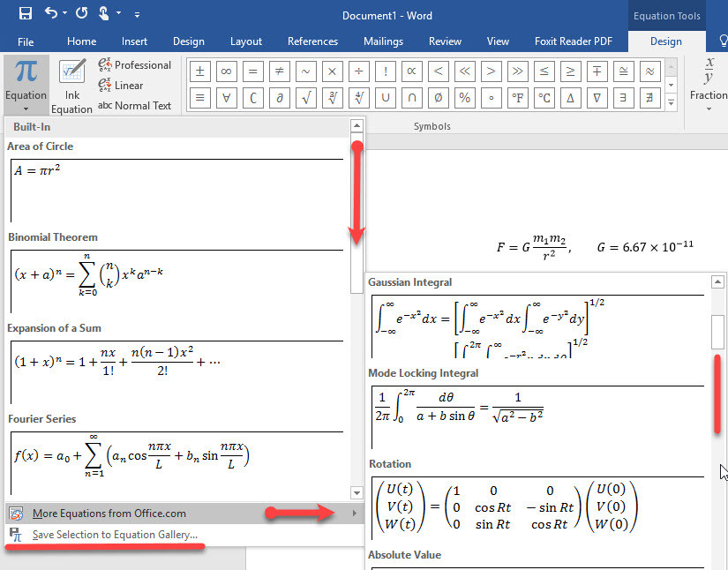Click Office.com equations scroll up arrow
This screenshot has height=570, width=728.
click(717, 281)
